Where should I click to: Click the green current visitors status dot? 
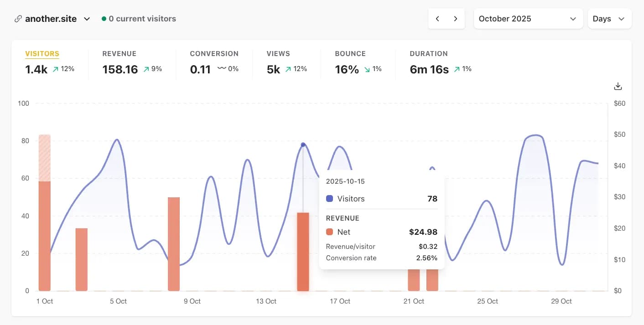(103, 19)
